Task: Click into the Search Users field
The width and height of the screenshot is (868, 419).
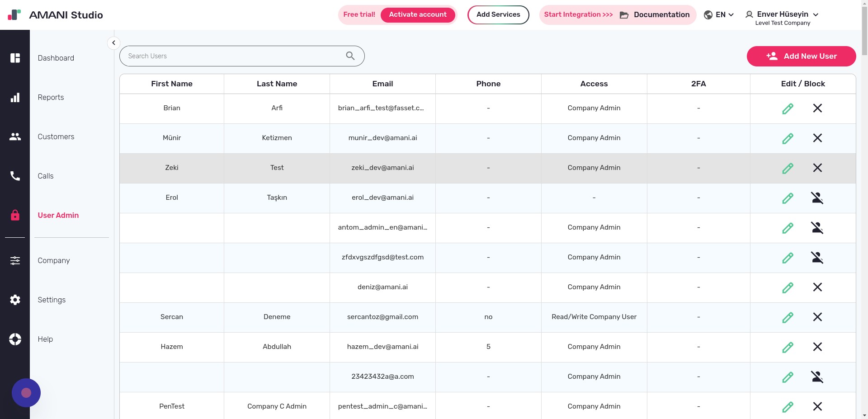Action: click(x=233, y=56)
